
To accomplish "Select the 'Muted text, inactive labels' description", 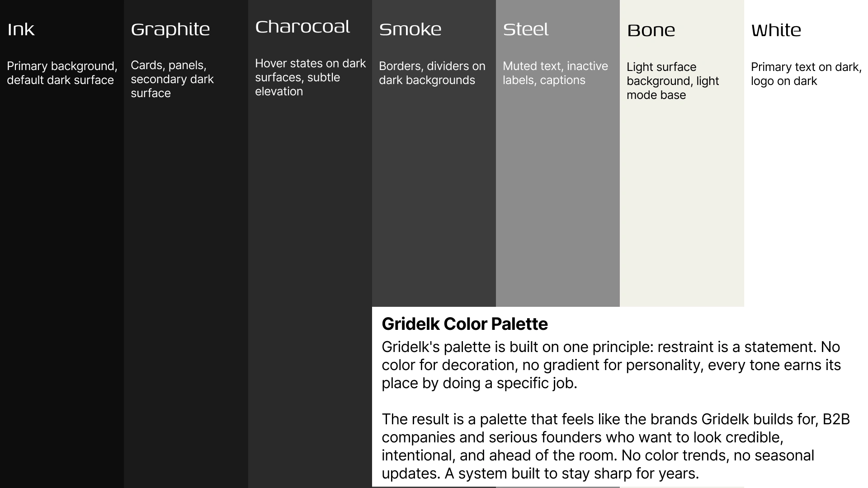I will (555, 73).
